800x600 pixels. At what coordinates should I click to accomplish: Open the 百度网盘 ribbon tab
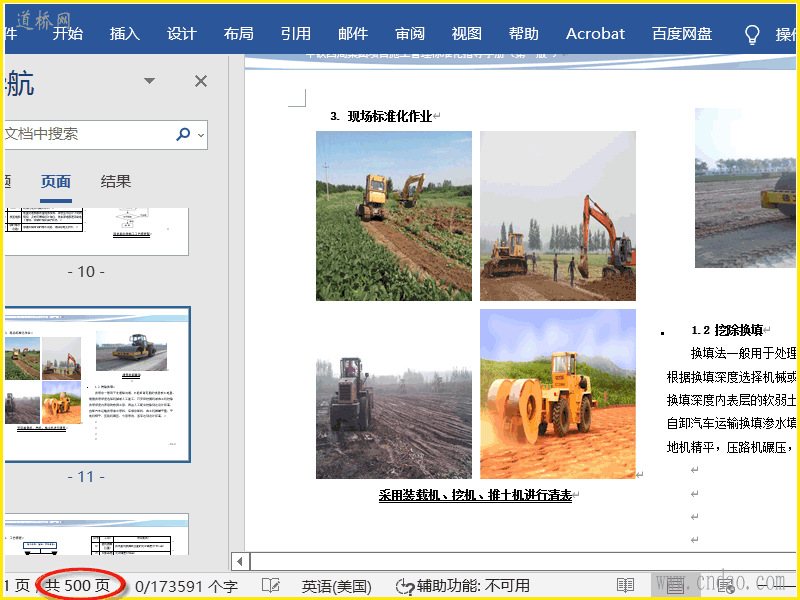click(x=682, y=34)
